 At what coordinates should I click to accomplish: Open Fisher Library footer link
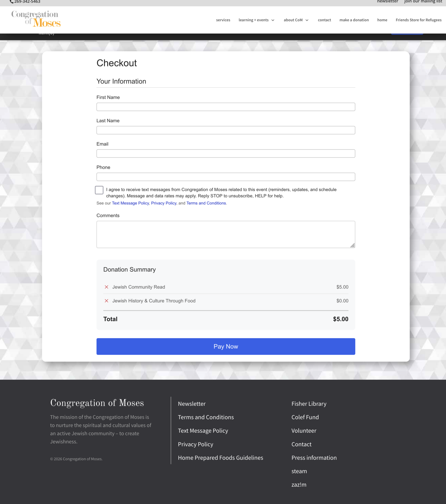point(309,404)
